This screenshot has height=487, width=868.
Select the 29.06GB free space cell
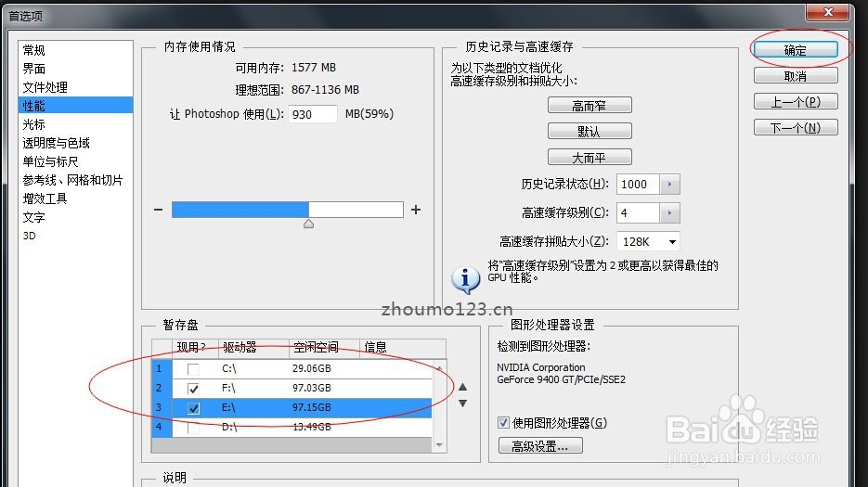[x=312, y=368]
